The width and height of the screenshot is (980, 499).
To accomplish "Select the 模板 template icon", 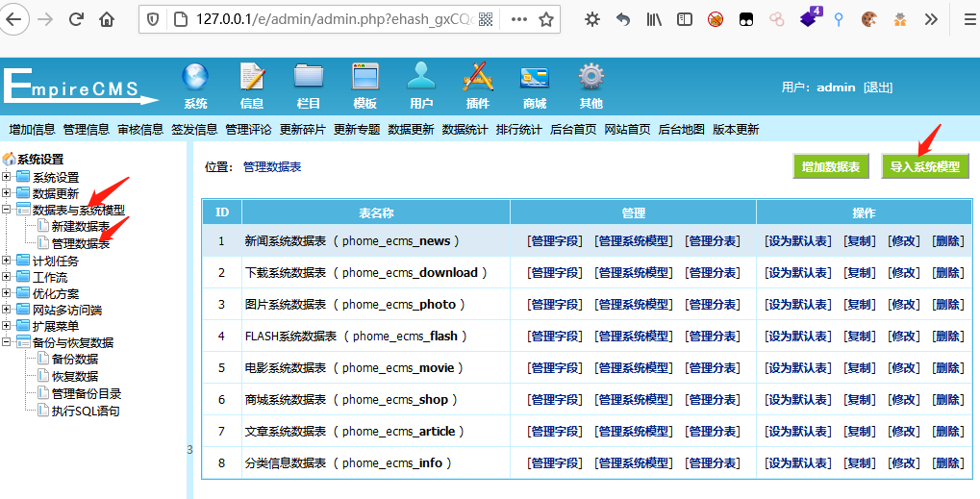I will (x=365, y=78).
